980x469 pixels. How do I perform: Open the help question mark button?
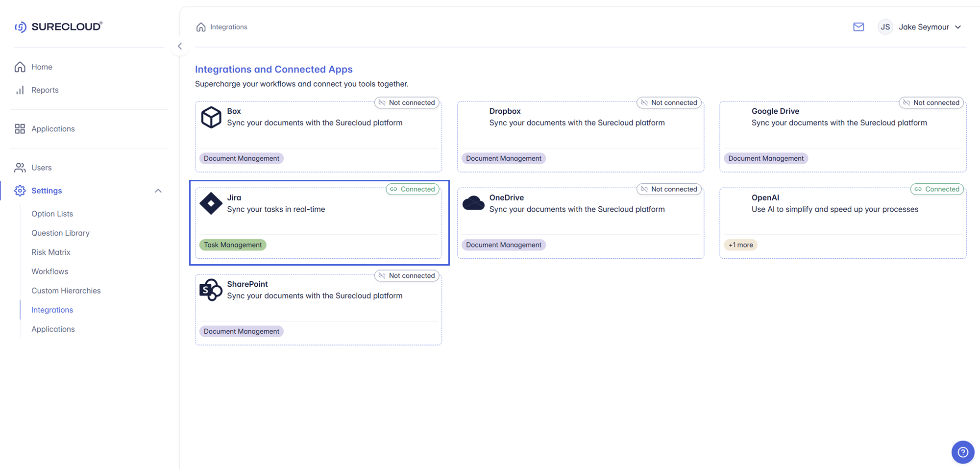[x=963, y=452]
